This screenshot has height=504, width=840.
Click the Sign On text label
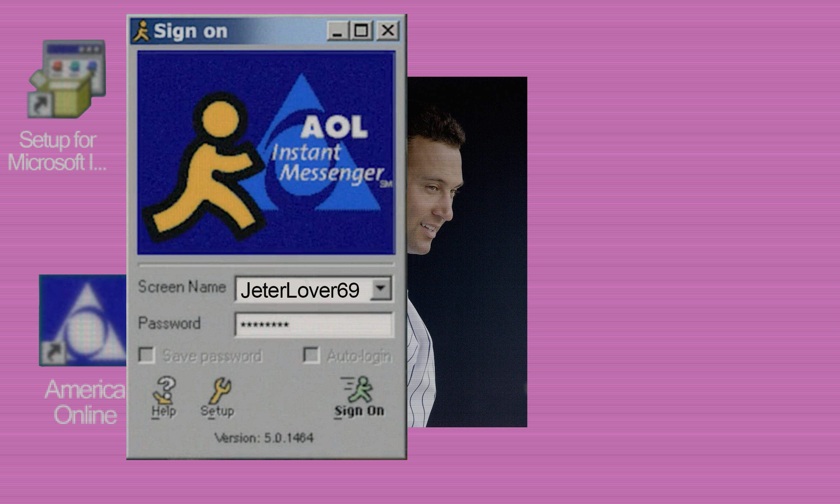point(359,411)
